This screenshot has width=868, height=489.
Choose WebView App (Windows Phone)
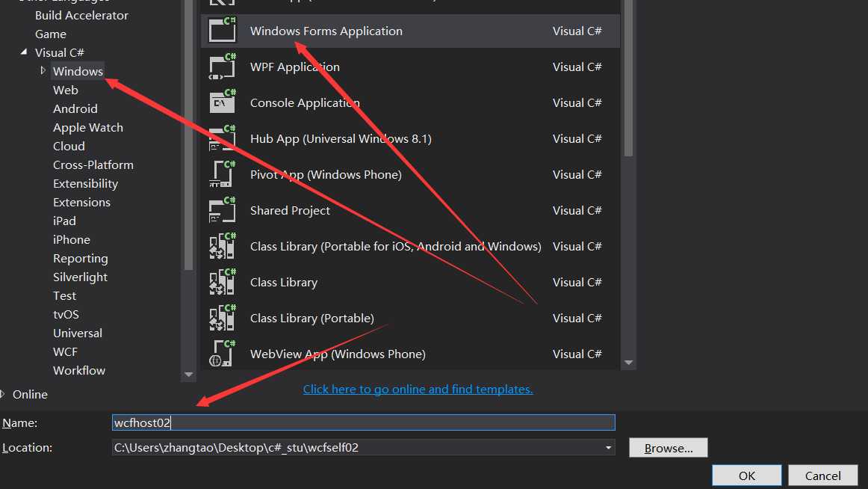[410, 354]
